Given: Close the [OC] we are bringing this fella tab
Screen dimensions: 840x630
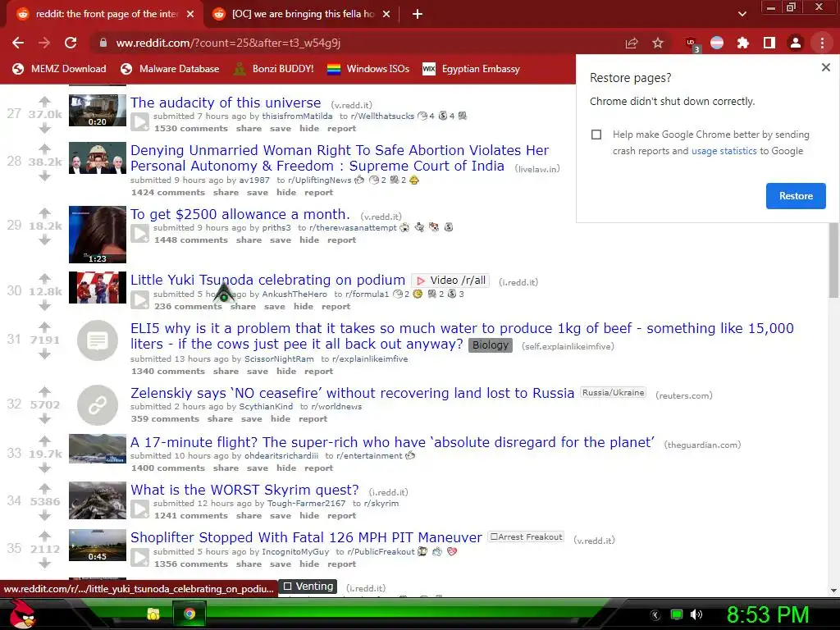Looking at the screenshot, I should (386, 14).
